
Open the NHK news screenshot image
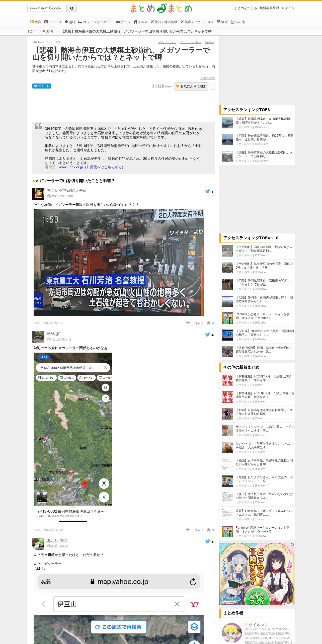(119, 263)
